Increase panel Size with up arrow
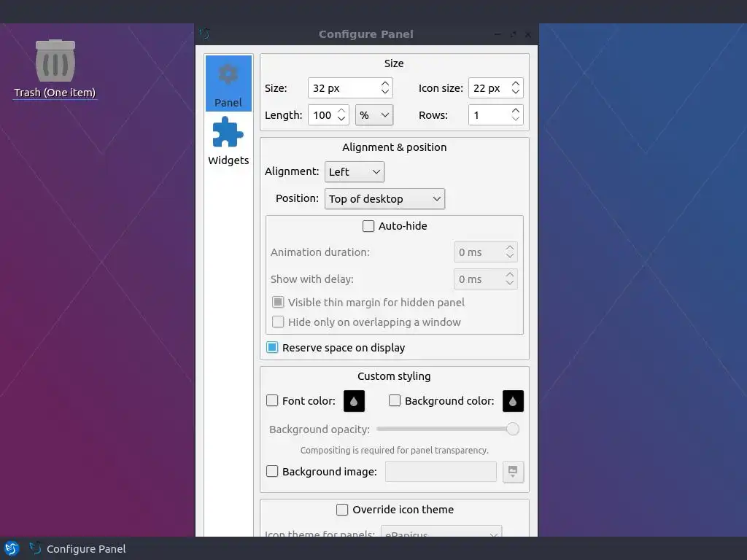Viewport: 747px width, 560px height. coord(385,84)
